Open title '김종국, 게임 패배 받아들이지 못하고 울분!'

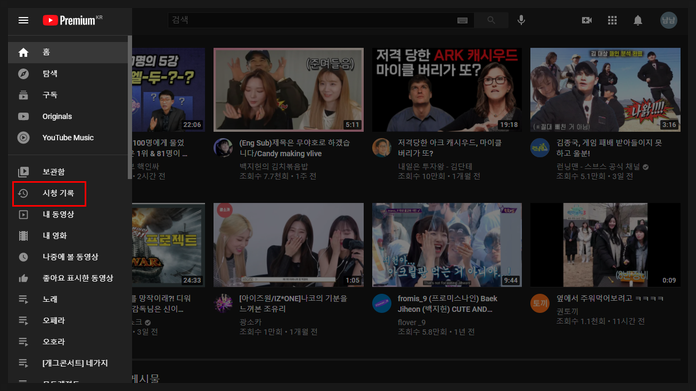[x=609, y=148]
